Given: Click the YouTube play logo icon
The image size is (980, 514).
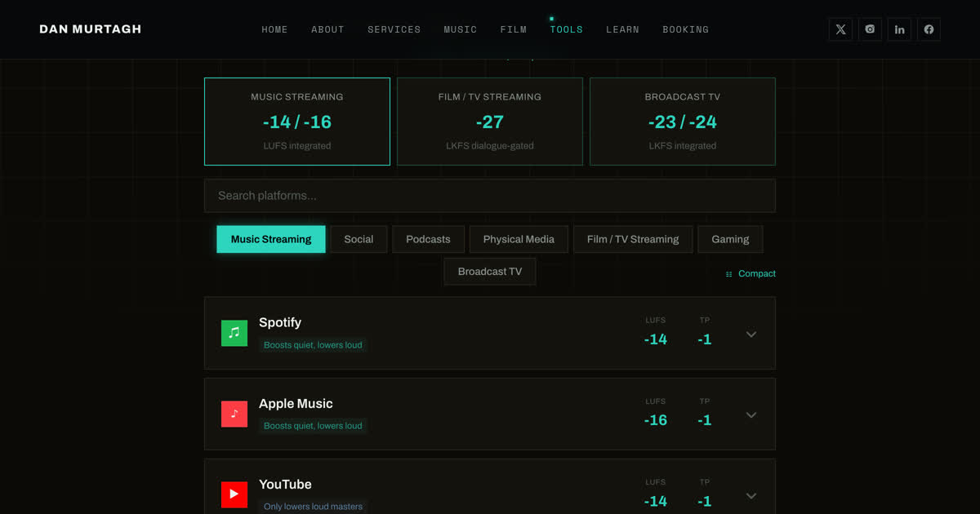Looking at the screenshot, I should point(234,494).
